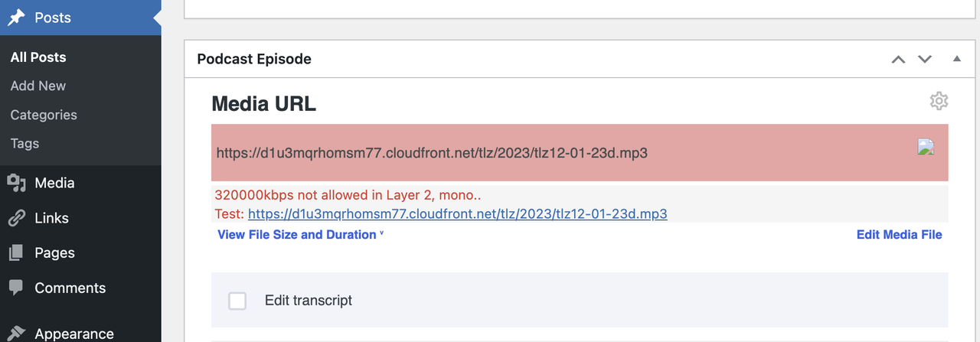Viewport: 980px width, 342px height.
Task: Expand View File Size and Duration
Action: [x=300, y=235]
